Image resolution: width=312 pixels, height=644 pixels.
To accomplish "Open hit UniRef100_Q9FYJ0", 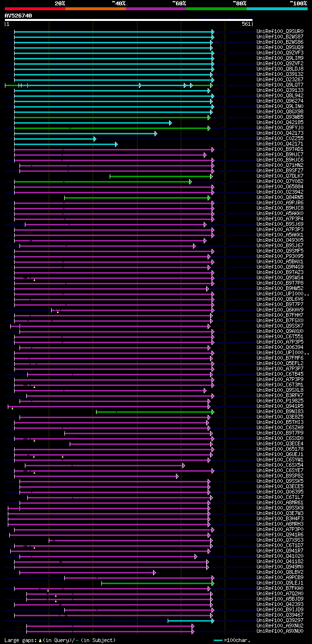I will point(280,128).
